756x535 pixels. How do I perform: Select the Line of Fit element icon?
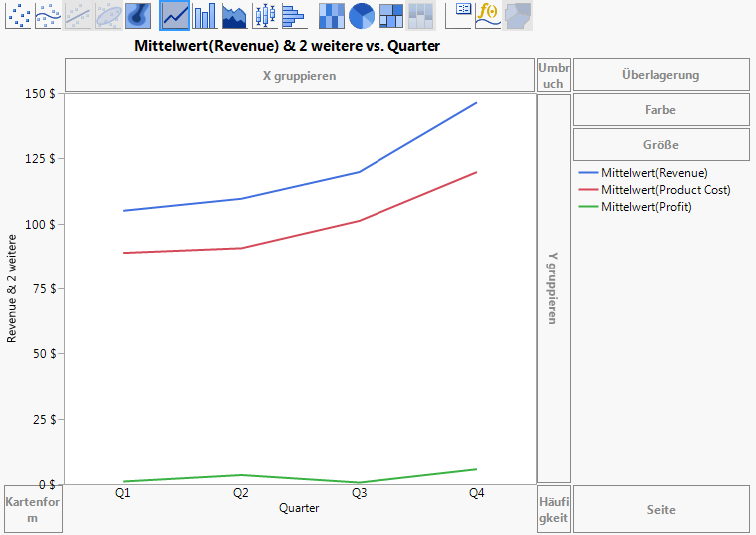click(78, 15)
